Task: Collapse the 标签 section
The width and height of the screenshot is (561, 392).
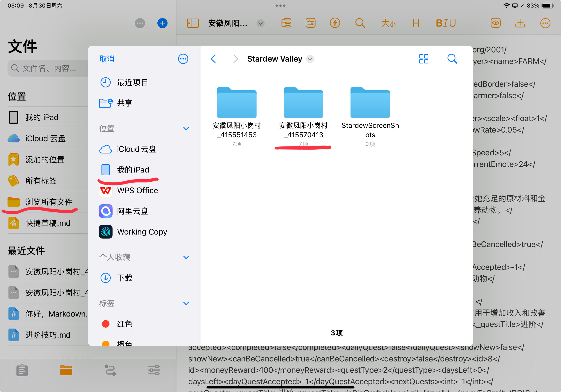Action: 186,304
